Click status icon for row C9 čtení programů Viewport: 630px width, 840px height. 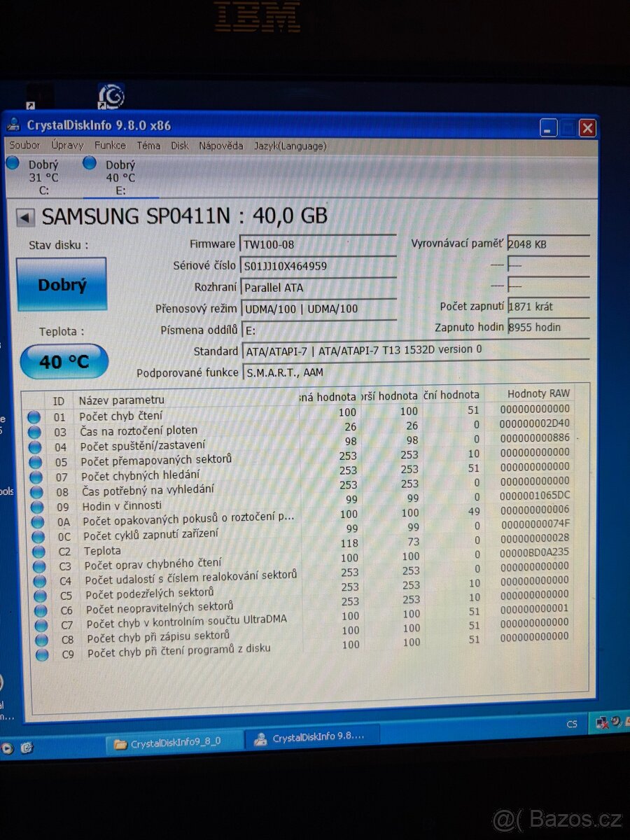pyautogui.click(x=43, y=655)
